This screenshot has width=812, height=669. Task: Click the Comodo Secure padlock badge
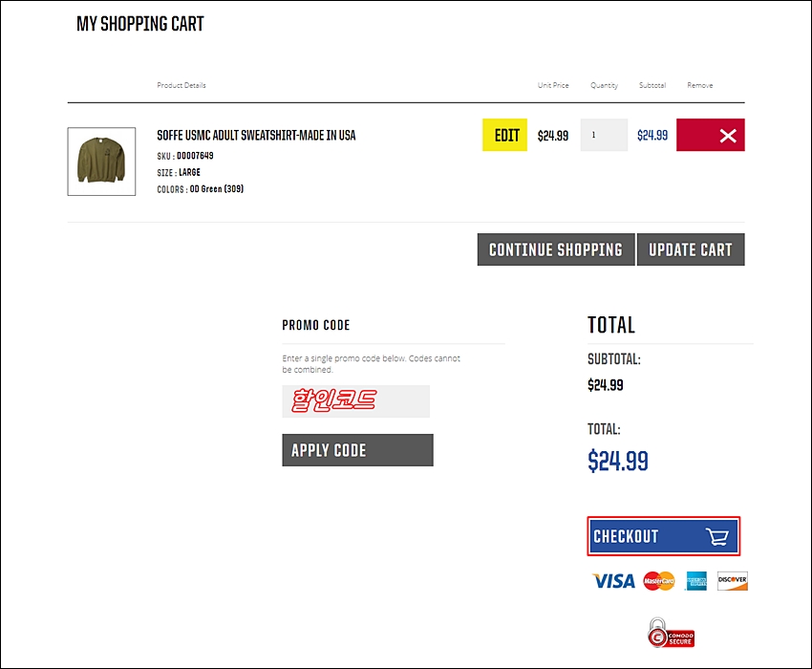pyautogui.click(x=670, y=634)
